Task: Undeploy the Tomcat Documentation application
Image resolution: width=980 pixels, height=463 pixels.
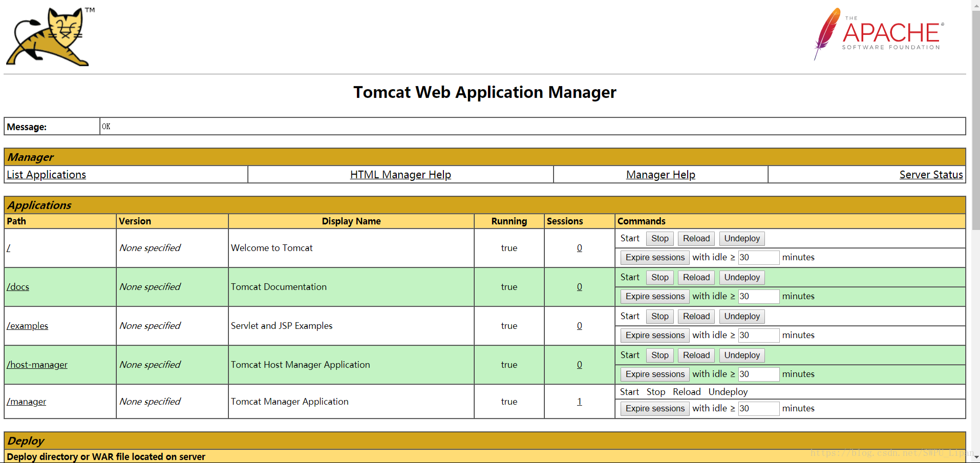Action: [x=742, y=278]
